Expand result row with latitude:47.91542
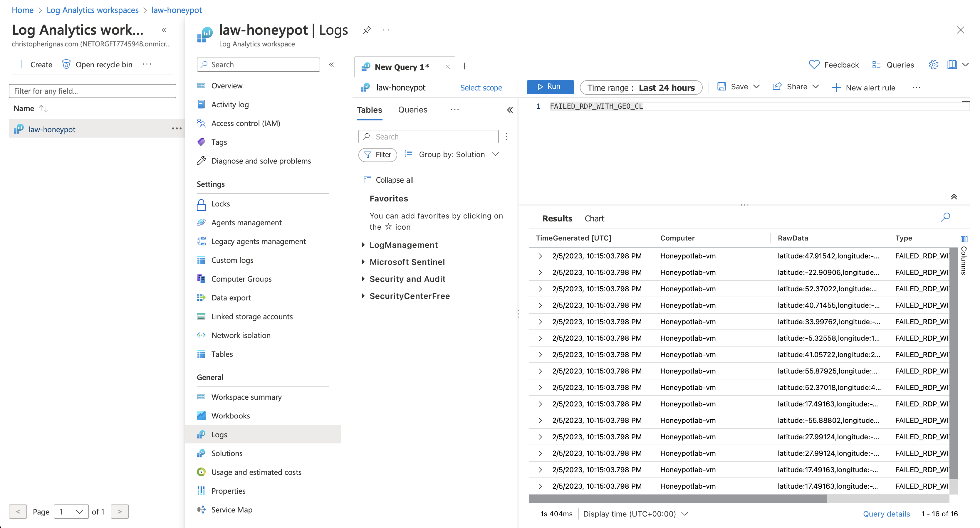This screenshot has width=980, height=528. pyautogui.click(x=541, y=256)
